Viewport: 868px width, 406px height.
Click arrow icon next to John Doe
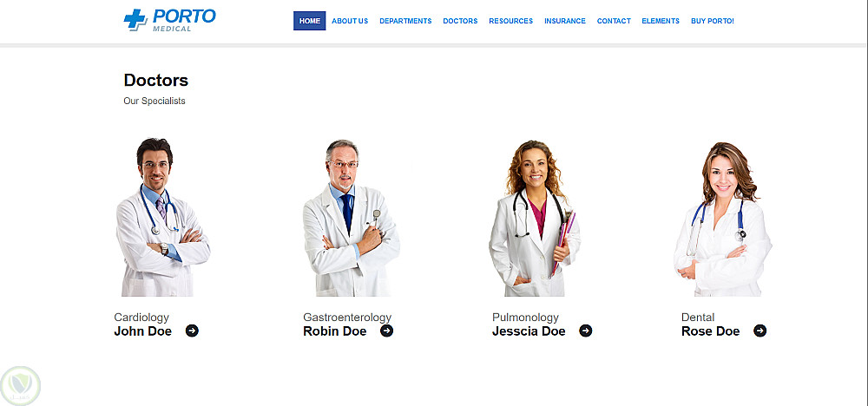[192, 331]
